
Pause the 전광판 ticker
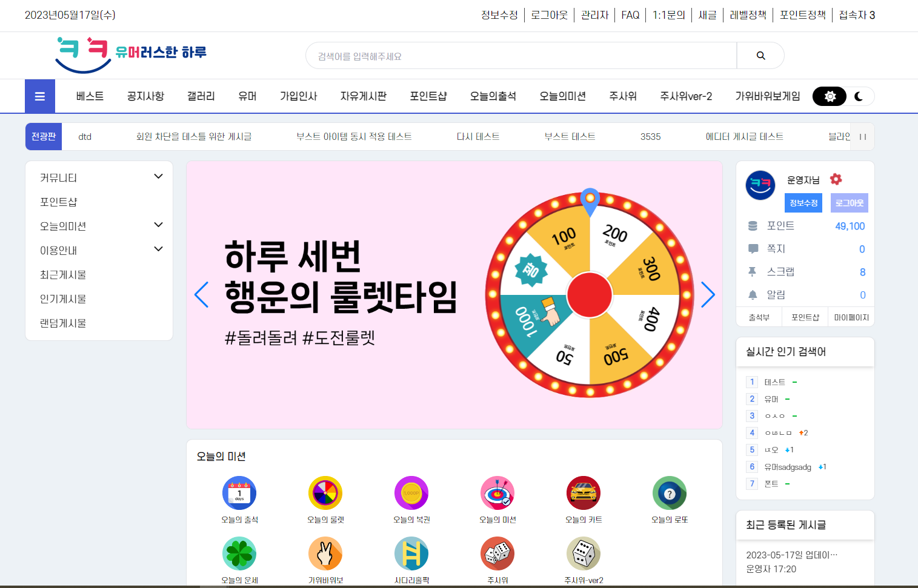[x=863, y=137]
